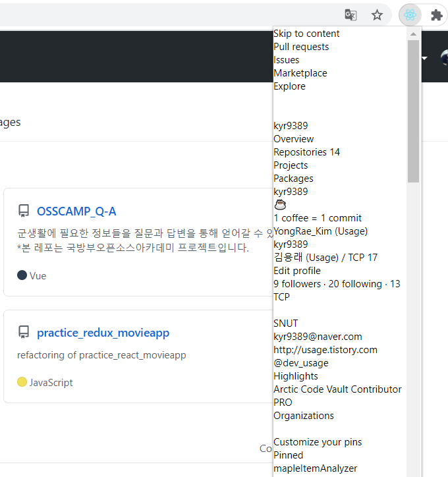
Task: Select 'Packages' in popup list
Action: click(x=293, y=179)
